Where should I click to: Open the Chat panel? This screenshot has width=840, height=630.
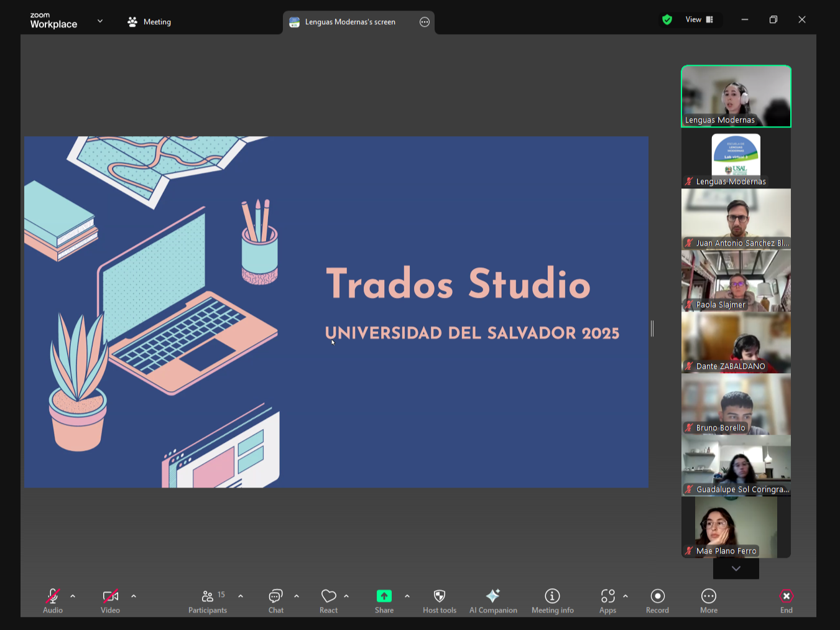pyautogui.click(x=276, y=600)
